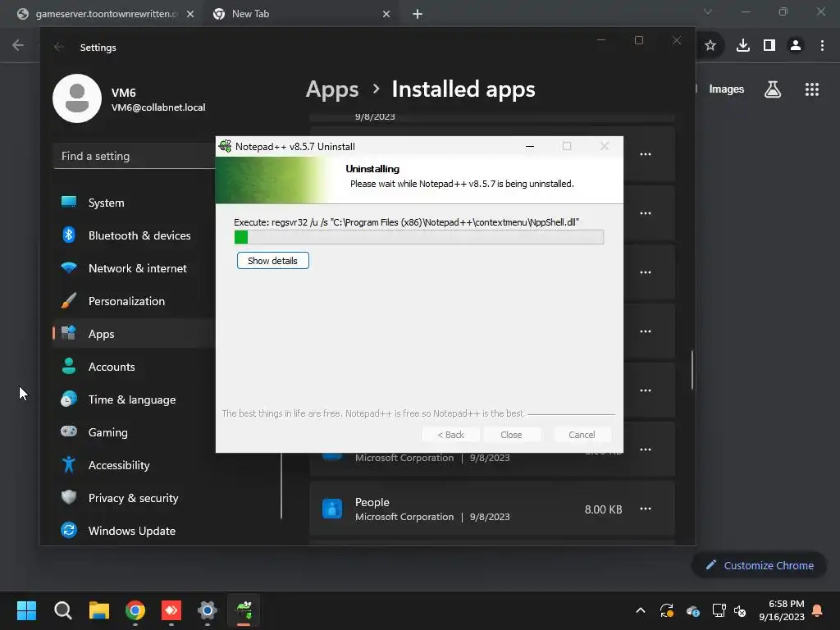The height and width of the screenshot is (630, 840).
Task: Open Chrome tab search dropdown
Action: tap(708, 11)
